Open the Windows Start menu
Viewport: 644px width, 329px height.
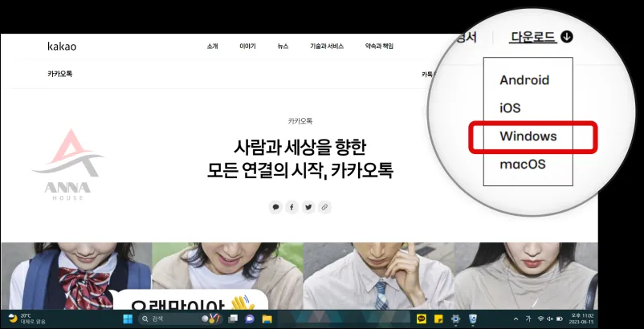128,319
